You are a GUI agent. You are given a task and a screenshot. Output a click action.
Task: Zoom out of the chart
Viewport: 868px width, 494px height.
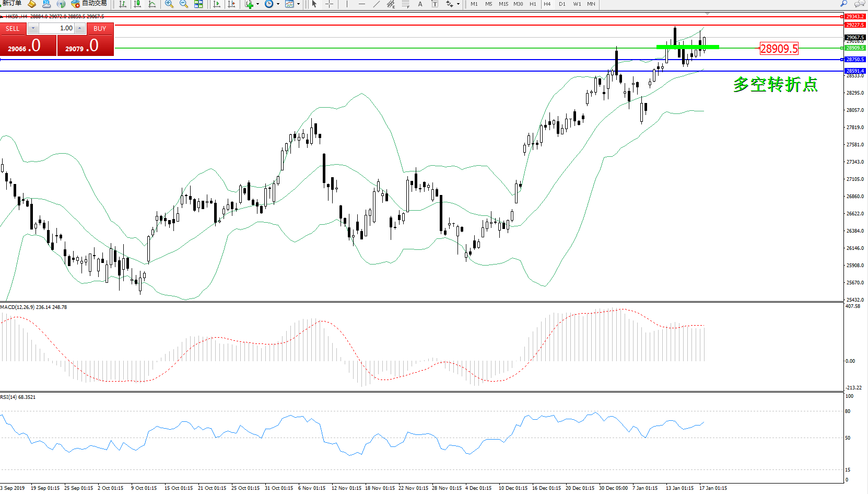[x=184, y=4]
